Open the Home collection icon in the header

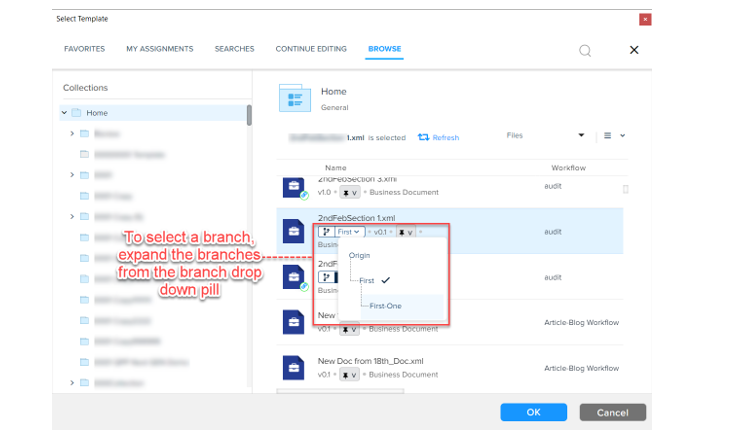[x=295, y=98]
